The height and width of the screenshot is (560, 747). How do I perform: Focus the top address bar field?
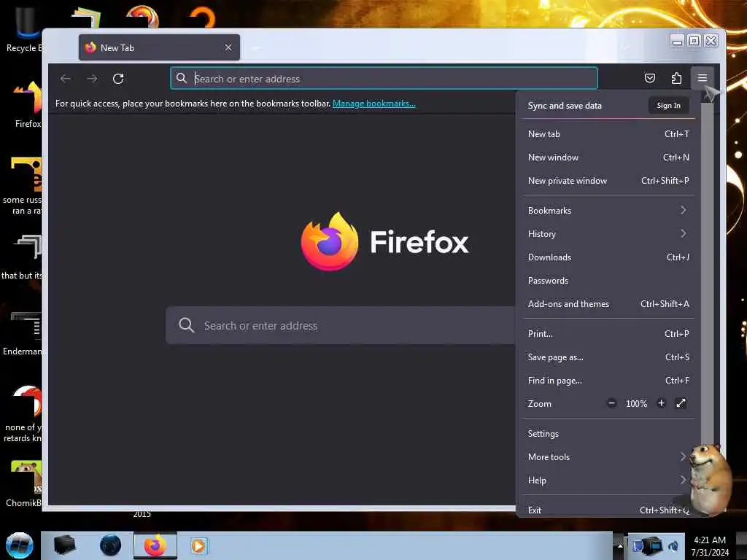click(x=384, y=79)
